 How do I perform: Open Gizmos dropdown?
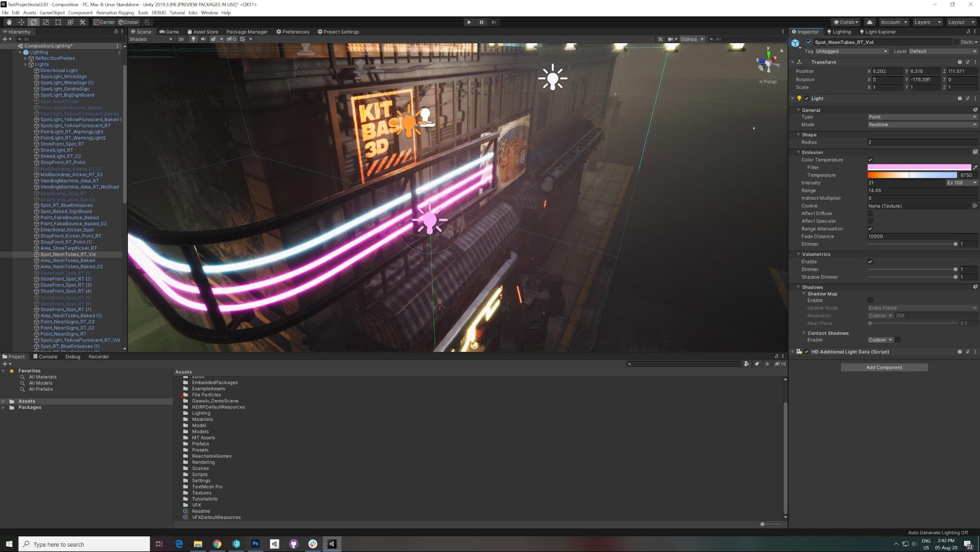[692, 39]
